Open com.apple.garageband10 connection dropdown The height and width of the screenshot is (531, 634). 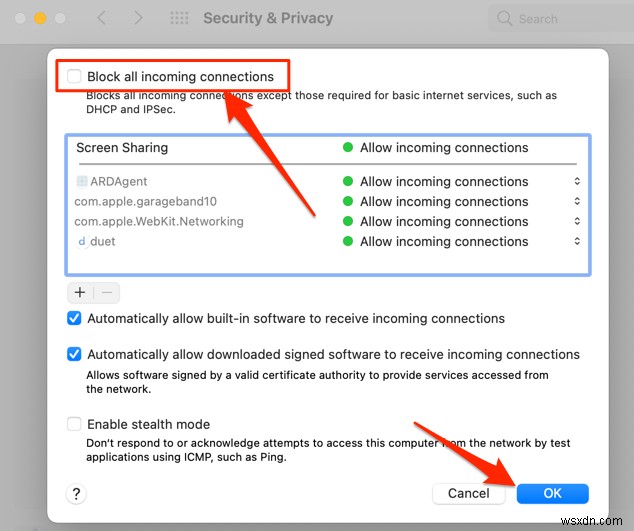pyautogui.click(x=577, y=202)
